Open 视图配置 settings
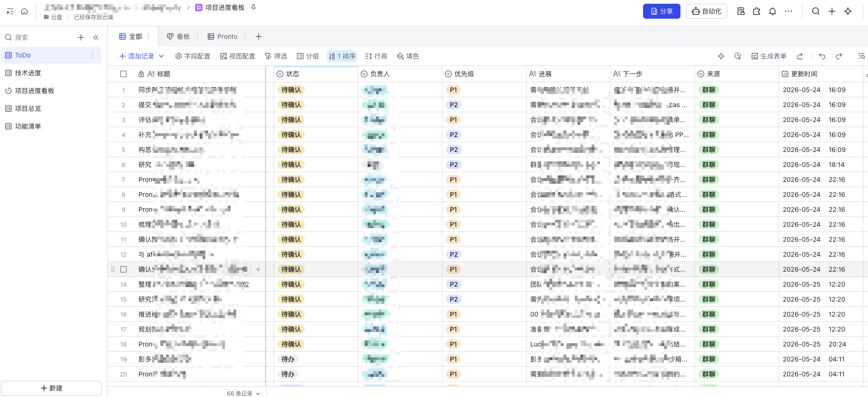 (x=238, y=56)
